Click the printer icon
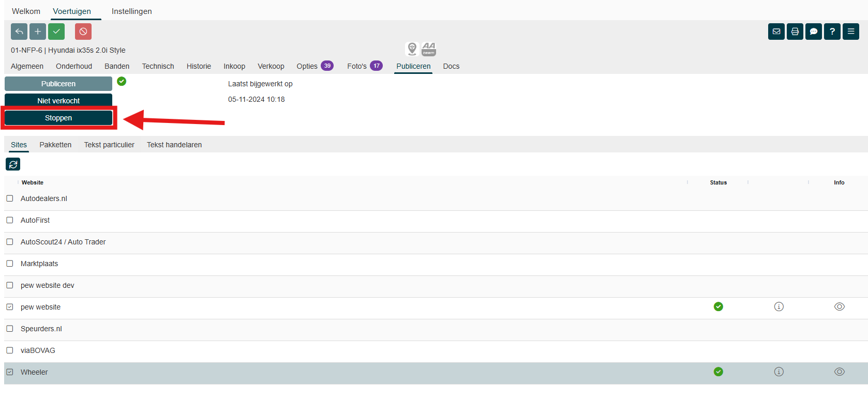Screen dimensions: 868x401 click(x=795, y=32)
